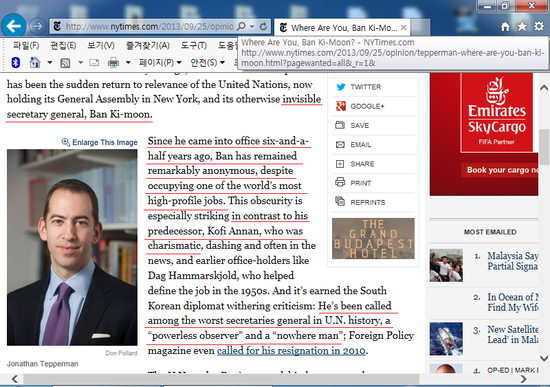Open 'In Ocean of... Find My Wif' link
This screenshot has width=550, height=387.
pyautogui.click(x=513, y=302)
